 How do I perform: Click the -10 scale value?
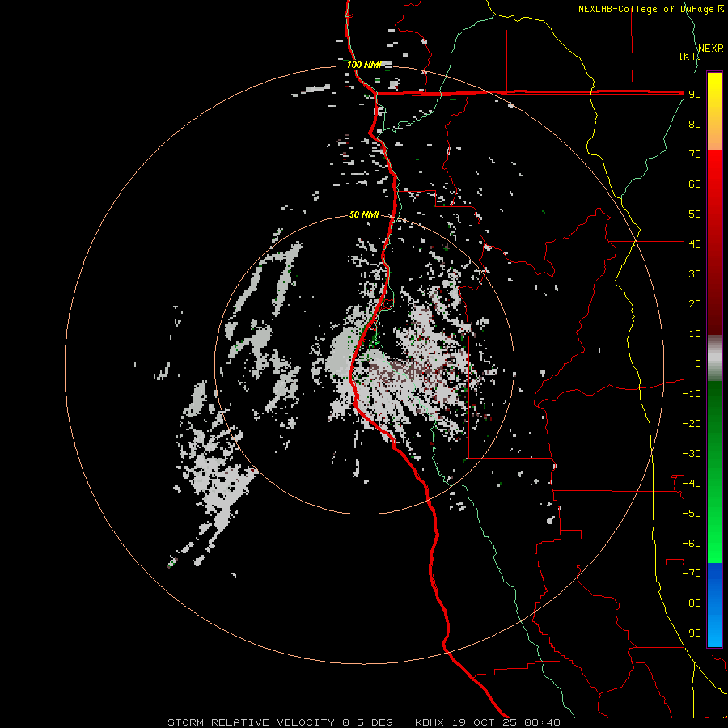coord(692,394)
